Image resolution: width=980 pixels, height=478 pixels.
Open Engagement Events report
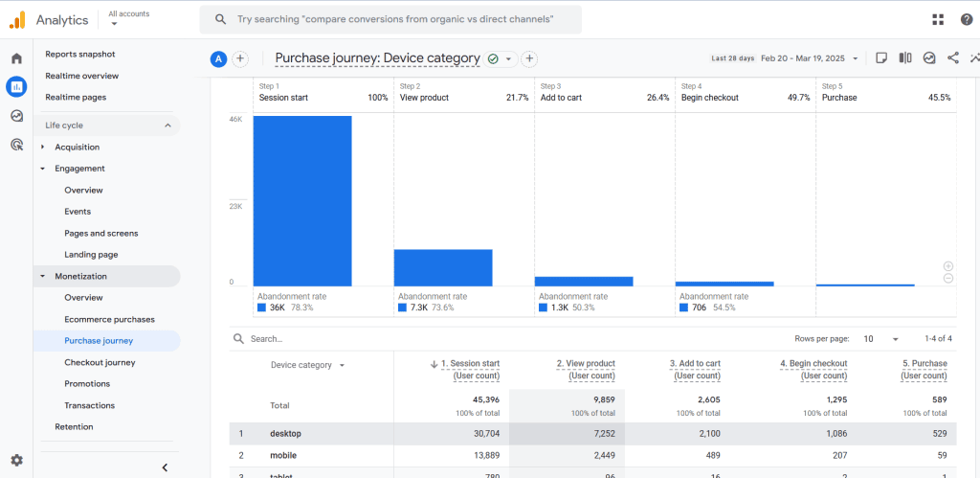pyautogui.click(x=78, y=212)
